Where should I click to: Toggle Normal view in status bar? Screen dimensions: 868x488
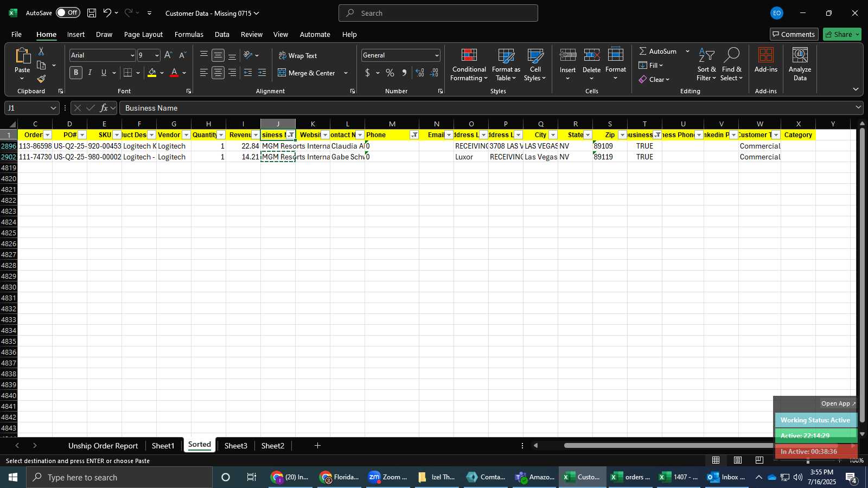tap(716, 460)
